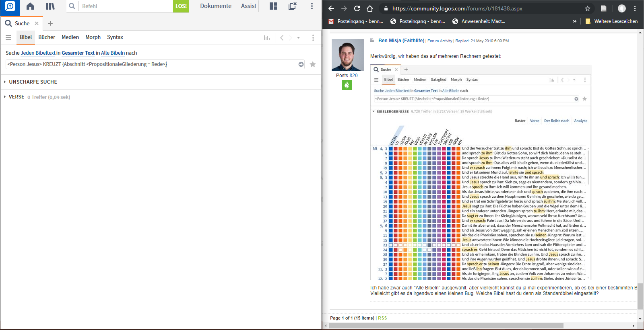
Task: Go forward in search history
Action: point(290,38)
